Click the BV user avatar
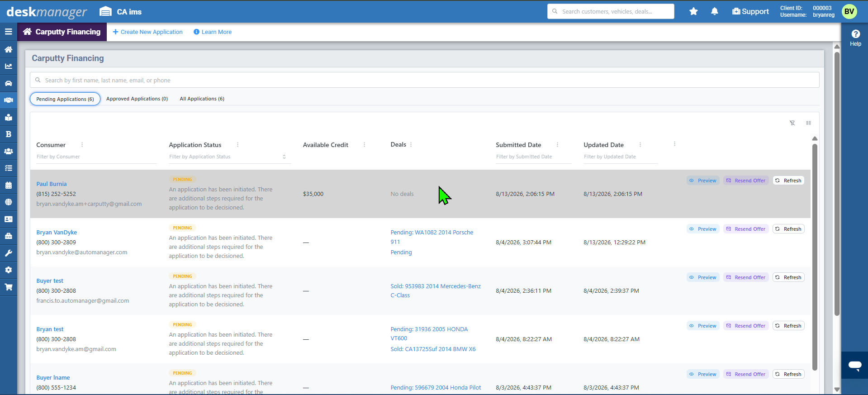Screen dimensions: 868x395 coord(849,11)
